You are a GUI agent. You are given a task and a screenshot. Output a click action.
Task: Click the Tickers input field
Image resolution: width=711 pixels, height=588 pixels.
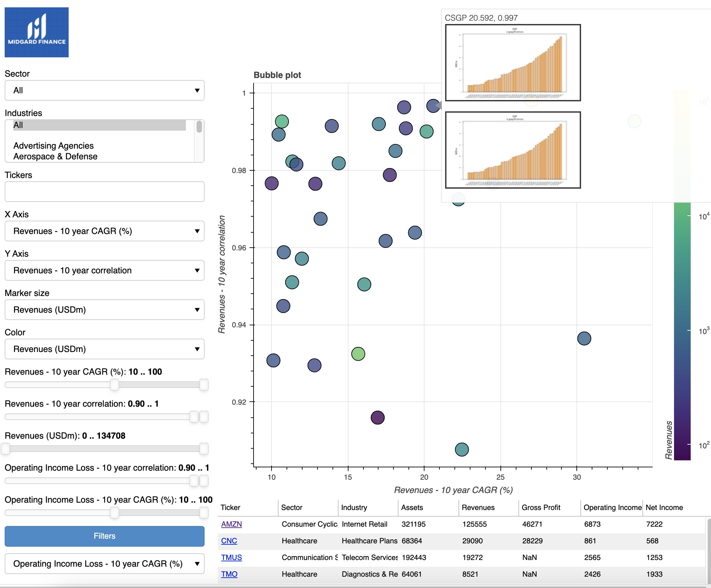coord(104,192)
